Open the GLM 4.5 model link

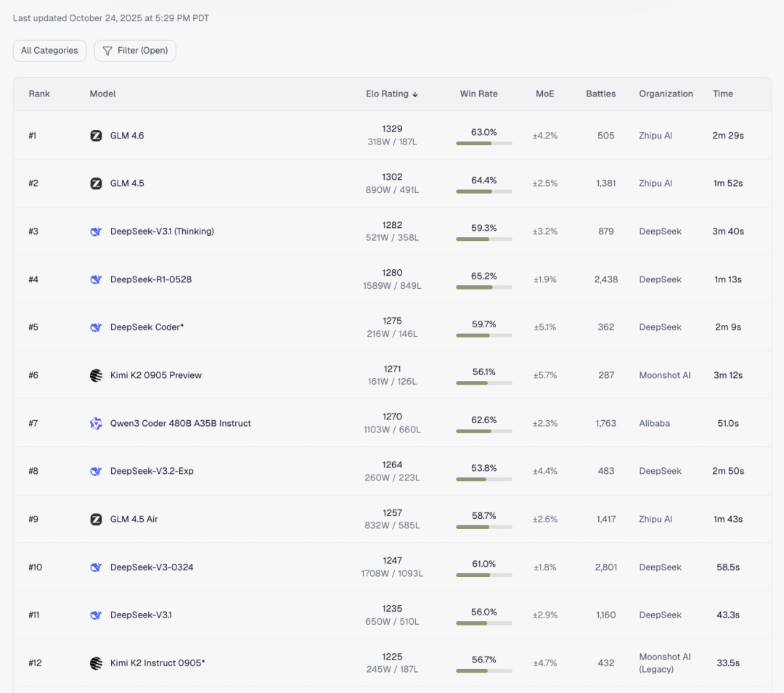coord(127,184)
